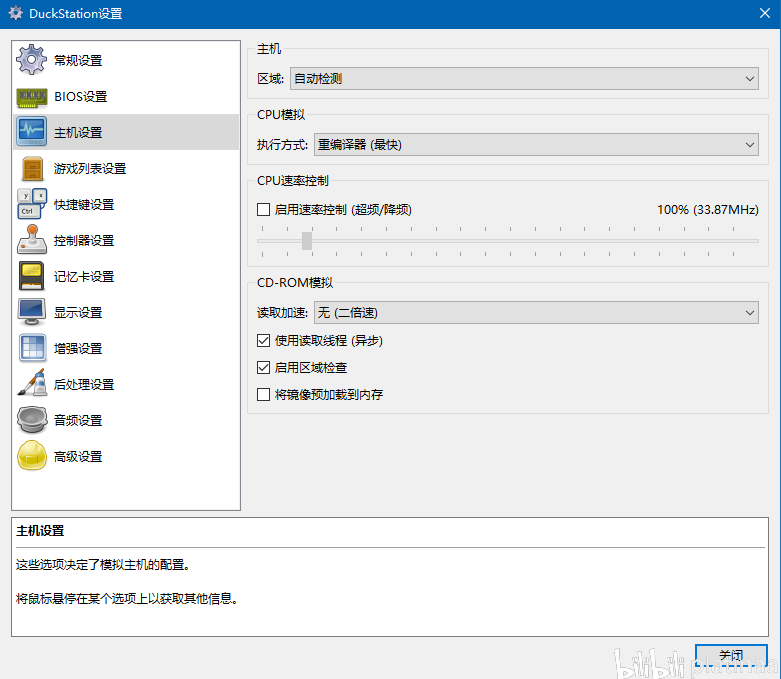Click the CPU speed slider handle
The height and width of the screenshot is (679, 781).
coord(307,241)
